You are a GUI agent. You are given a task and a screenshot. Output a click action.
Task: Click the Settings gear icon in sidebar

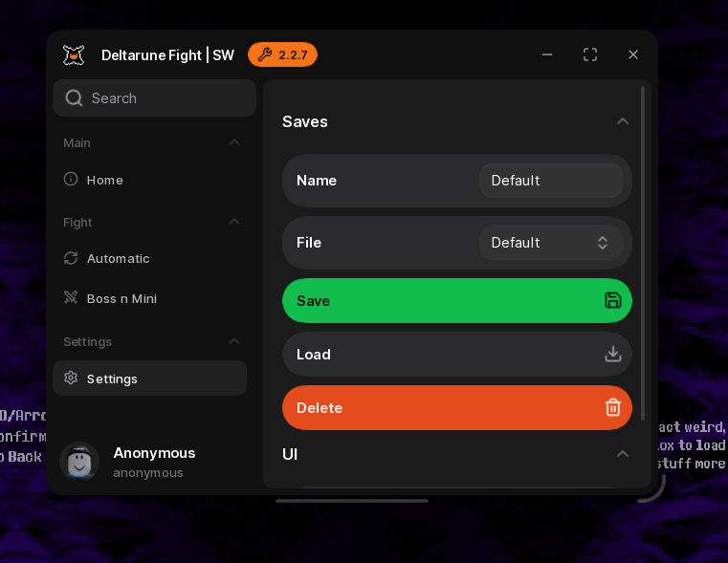pos(71,378)
